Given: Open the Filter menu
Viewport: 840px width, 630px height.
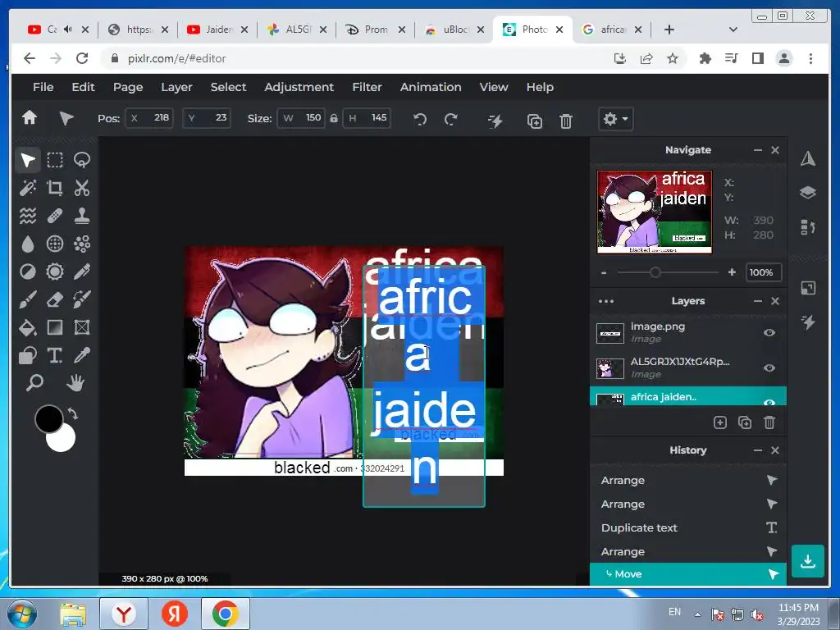Looking at the screenshot, I should [367, 87].
